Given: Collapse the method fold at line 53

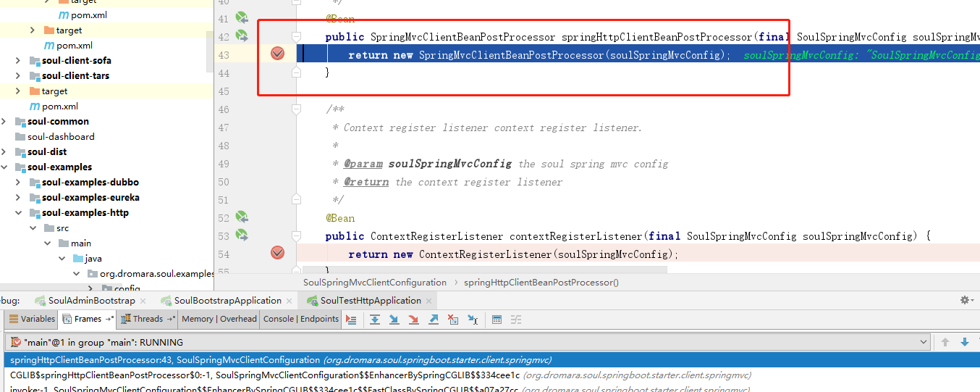Looking at the screenshot, I should 296,235.
